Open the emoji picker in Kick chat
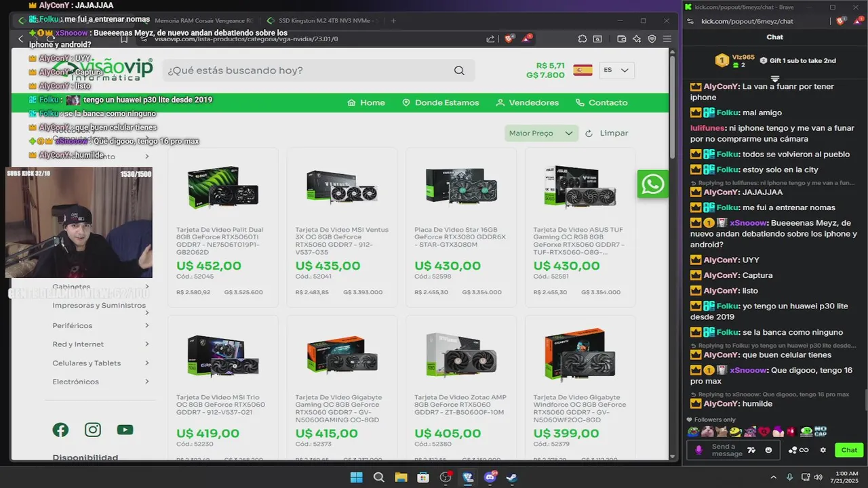The width and height of the screenshot is (868, 488). coord(768,450)
